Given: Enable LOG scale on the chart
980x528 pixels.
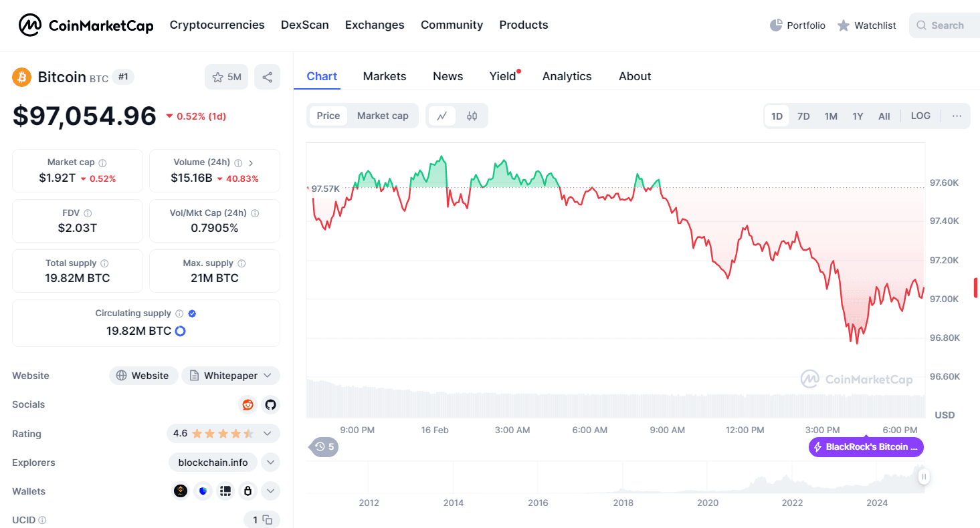Looking at the screenshot, I should 920,116.
